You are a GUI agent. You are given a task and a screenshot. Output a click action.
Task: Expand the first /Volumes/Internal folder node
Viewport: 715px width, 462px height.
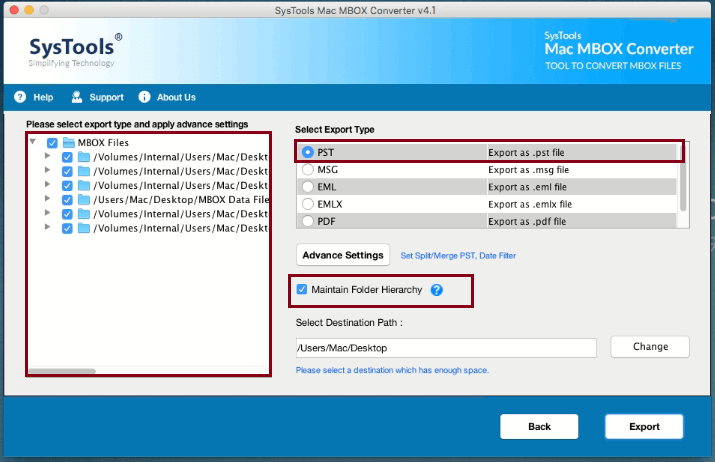(x=48, y=156)
